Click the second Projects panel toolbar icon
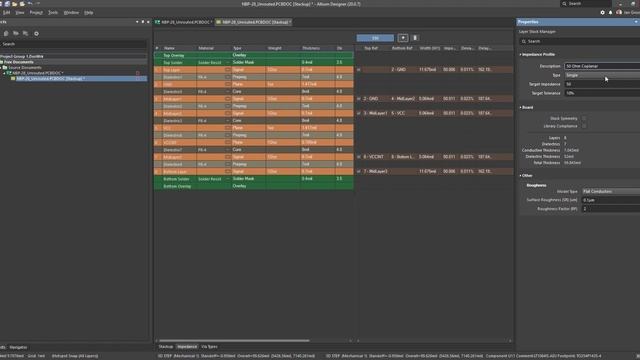 click(16, 33)
